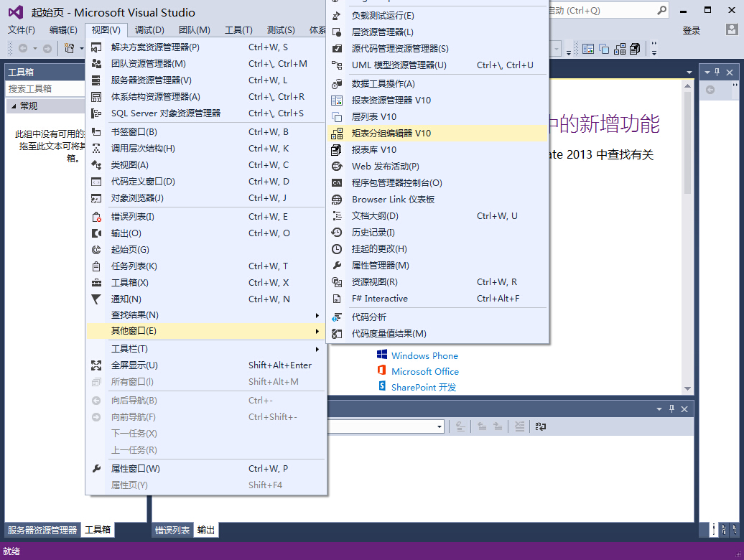Open the 调试(D) menu
The width and height of the screenshot is (744, 560).
point(149,30)
